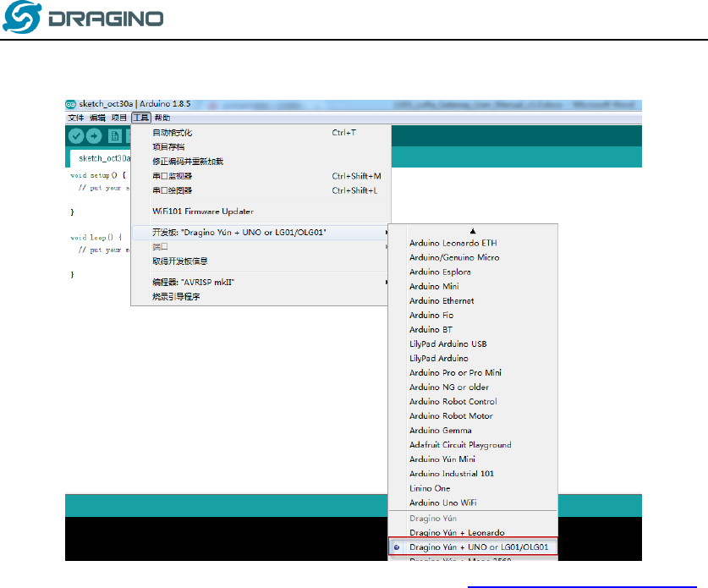
Task: Expand the 开发板 board submenu
Action: 261,233
